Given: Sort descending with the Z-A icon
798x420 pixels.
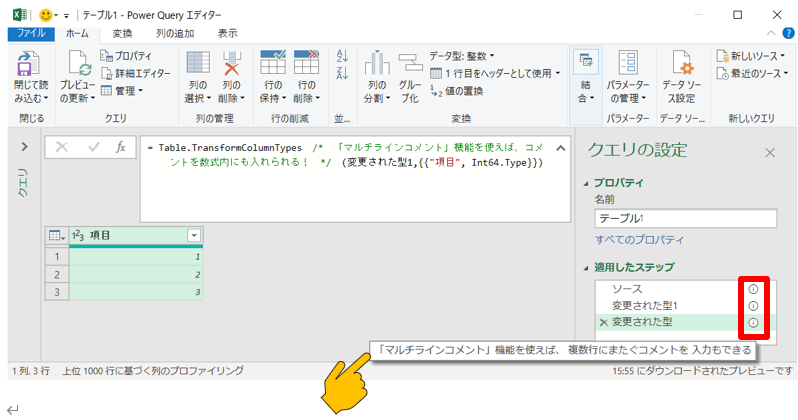Looking at the screenshot, I should pos(342,73).
